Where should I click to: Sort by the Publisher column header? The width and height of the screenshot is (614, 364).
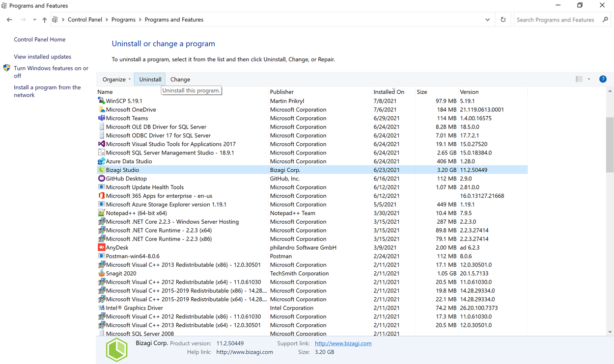pyautogui.click(x=320, y=92)
